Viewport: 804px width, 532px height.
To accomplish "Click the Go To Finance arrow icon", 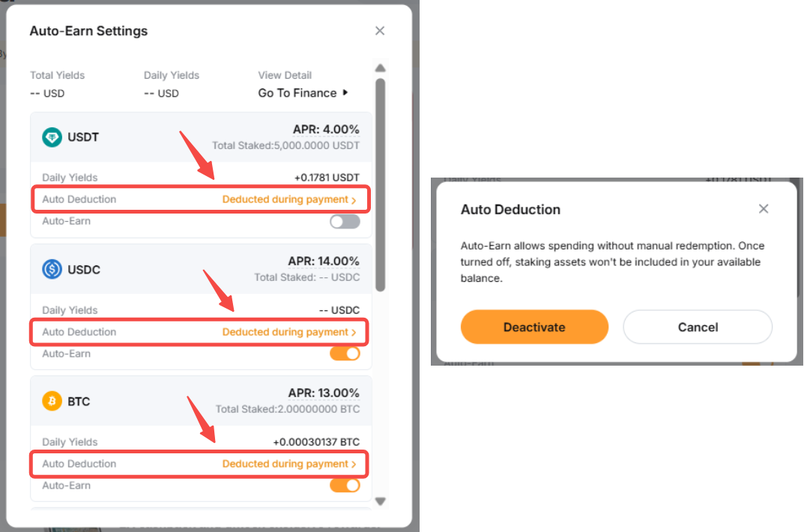I will pos(345,93).
